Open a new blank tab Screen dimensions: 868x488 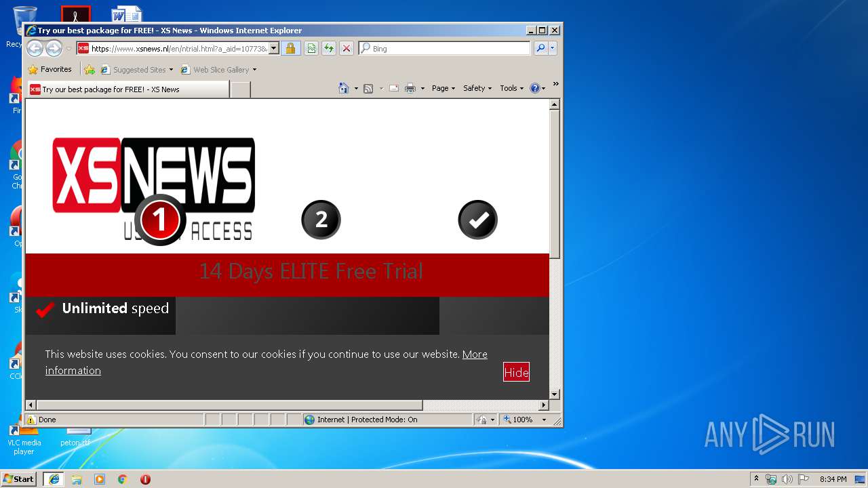(x=240, y=89)
